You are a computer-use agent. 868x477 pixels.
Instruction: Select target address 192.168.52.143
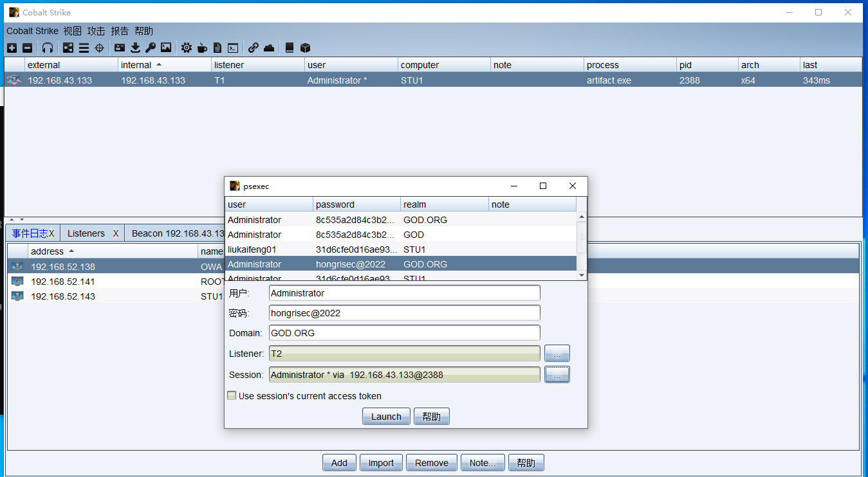(63, 296)
